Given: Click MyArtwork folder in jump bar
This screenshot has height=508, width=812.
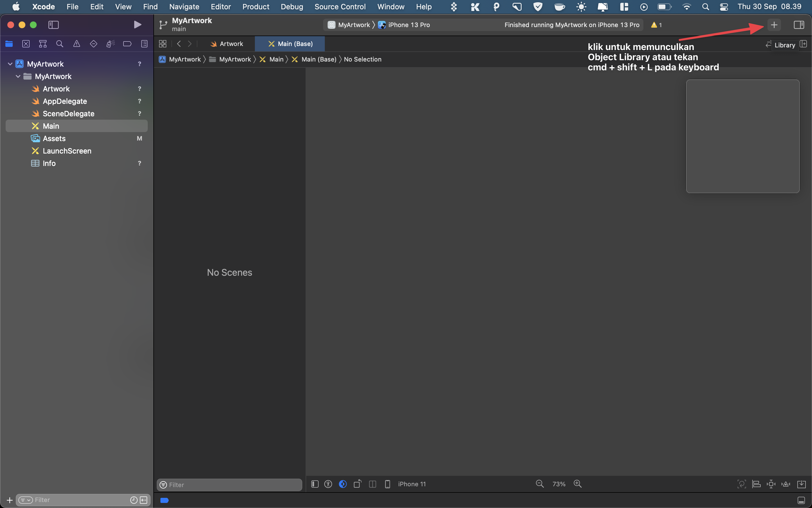Looking at the screenshot, I should click(x=230, y=60).
